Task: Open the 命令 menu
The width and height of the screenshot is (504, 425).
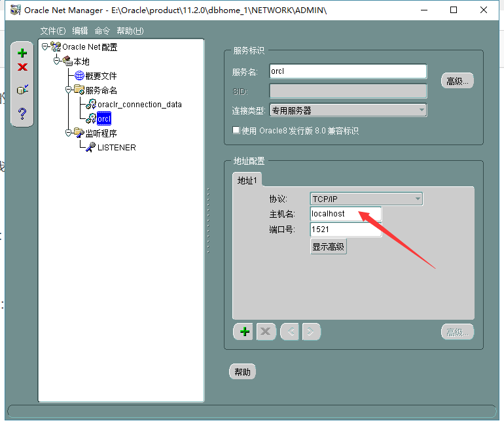Action: click(x=102, y=31)
